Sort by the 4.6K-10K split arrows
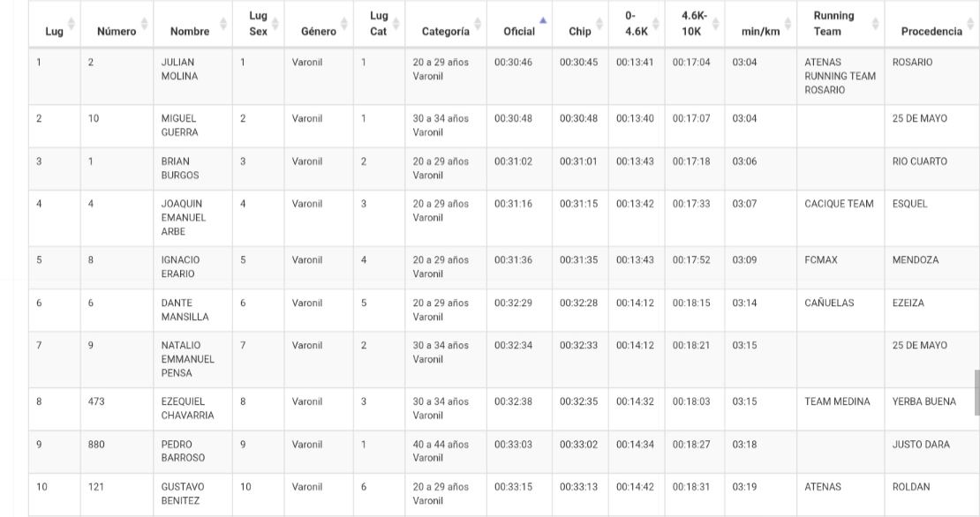 (715, 24)
